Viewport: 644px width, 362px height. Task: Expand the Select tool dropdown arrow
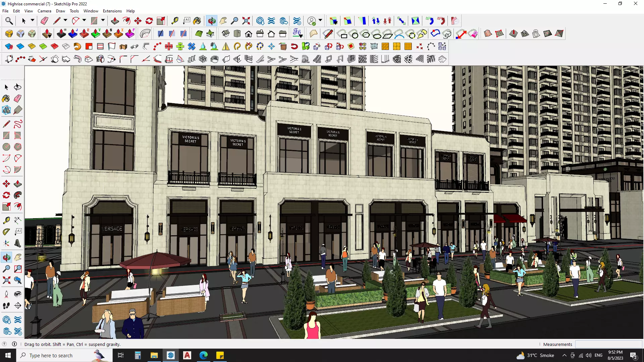(x=33, y=20)
